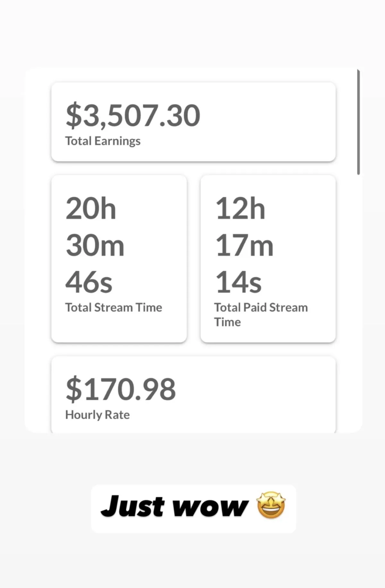
Task: Click the "14s" paid seconds value
Action: (x=239, y=282)
